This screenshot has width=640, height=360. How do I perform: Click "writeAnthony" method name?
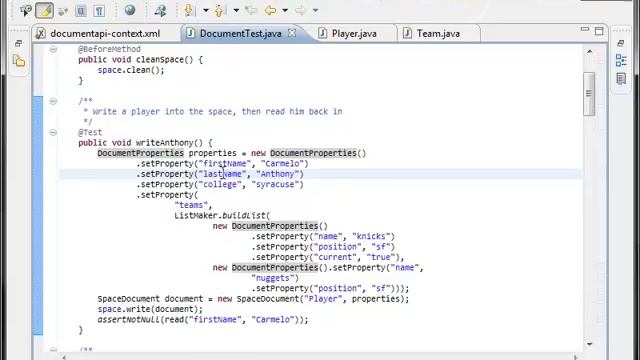[x=165, y=143]
